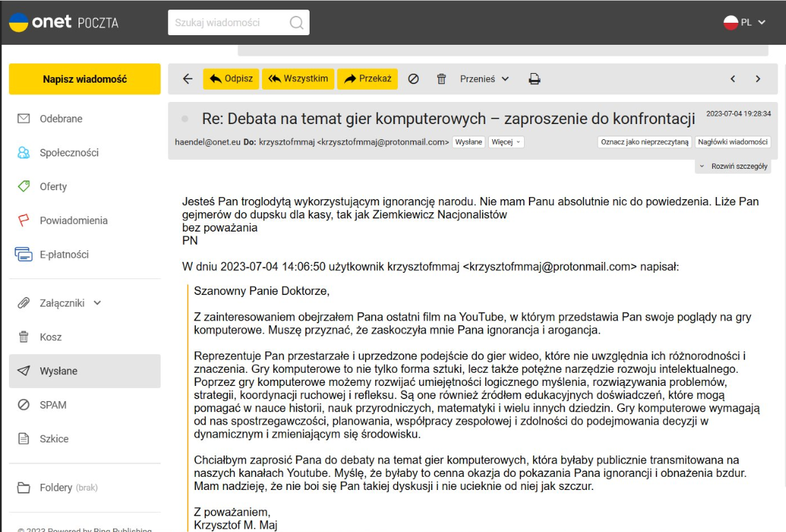Open the PL language selector
Image resolution: width=786 pixels, height=532 pixels.
coord(745,22)
